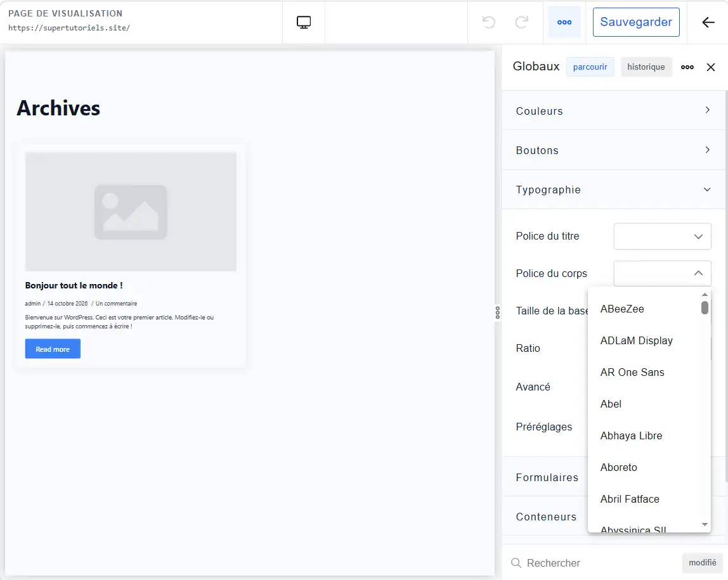The width and height of the screenshot is (728, 580).
Task: Click the post placeholder image
Action: 131,212
